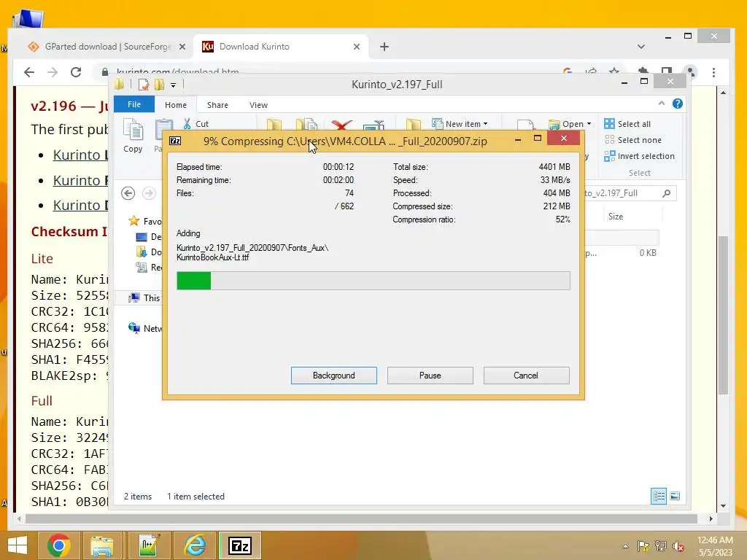Sort by the Size column header
Screen dimensions: 747x560
click(x=615, y=216)
